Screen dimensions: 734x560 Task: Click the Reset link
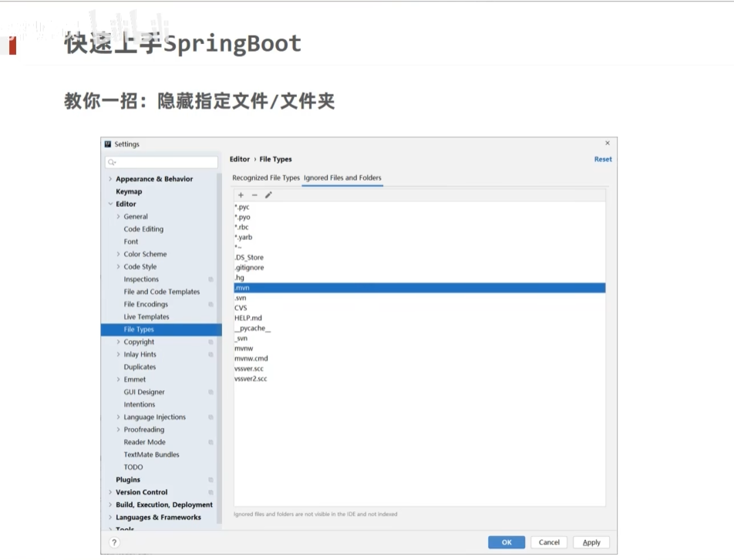(x=603, y=159)
